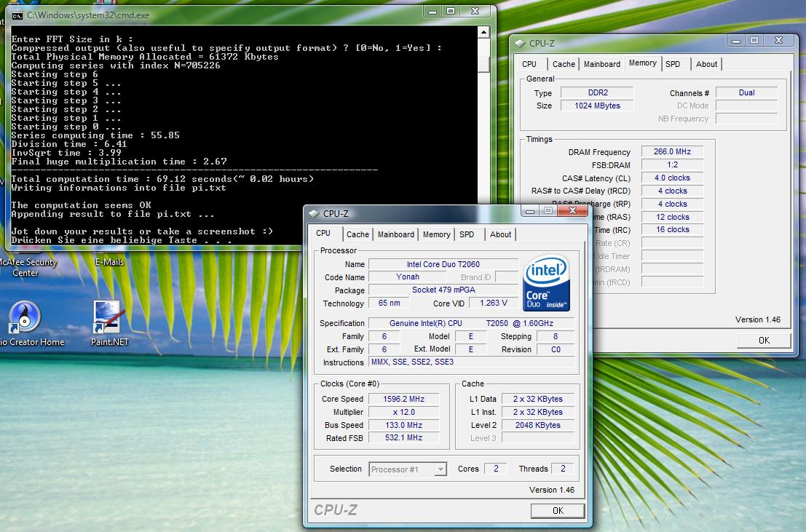Click the Rated FSB value '532.1 MHz'
Image resolution: width=806 pixels, height=532 pixels.
pyautogui.click(x=403, y=438)
